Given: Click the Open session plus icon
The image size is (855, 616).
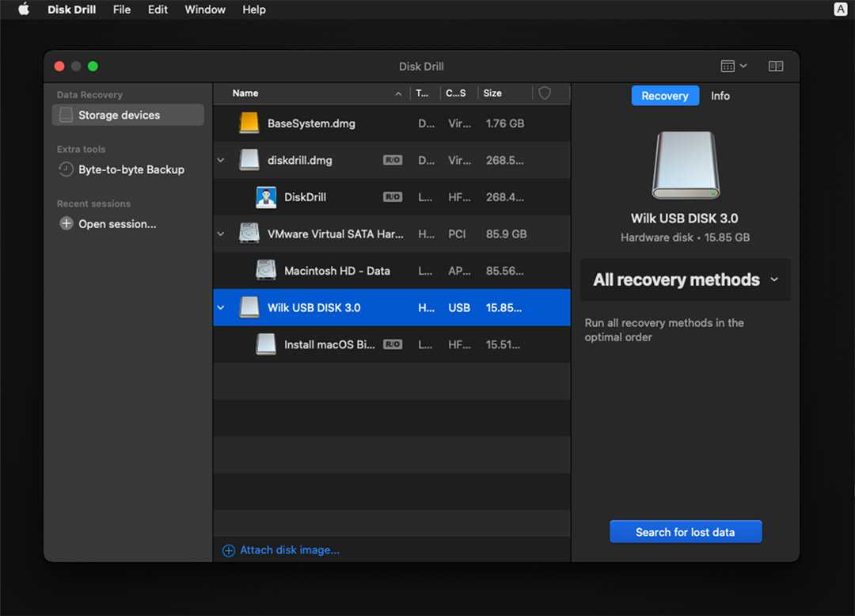Looking at the screenshot, I should click(x=66, y=224).
